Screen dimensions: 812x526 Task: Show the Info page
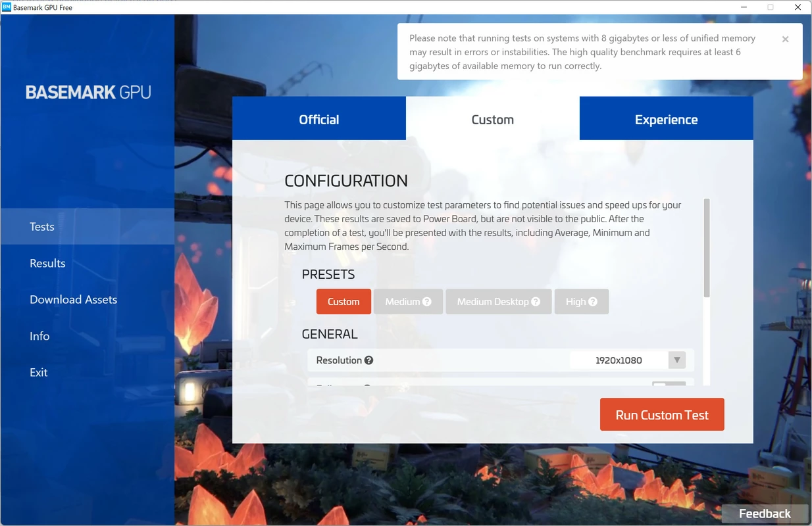point(88,336)
